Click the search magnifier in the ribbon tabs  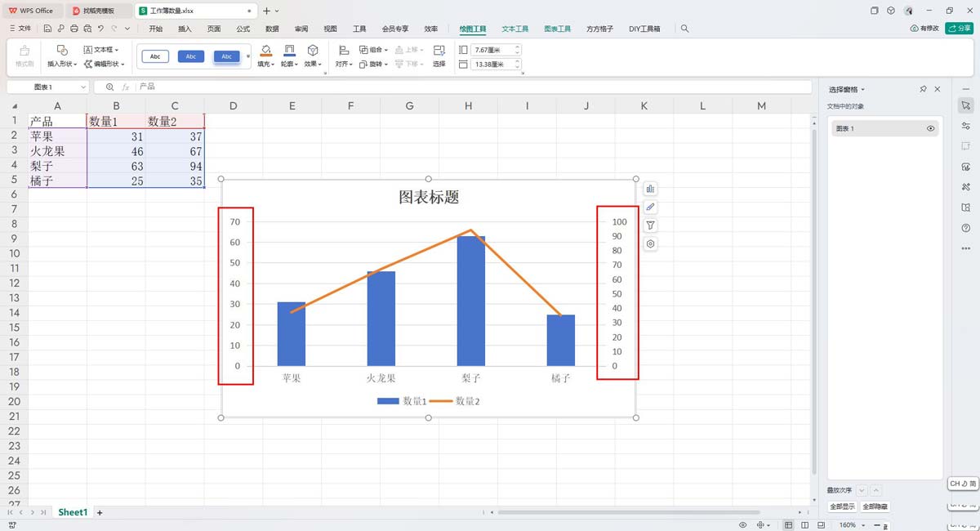pyautogui.click(x=684, y=29)
